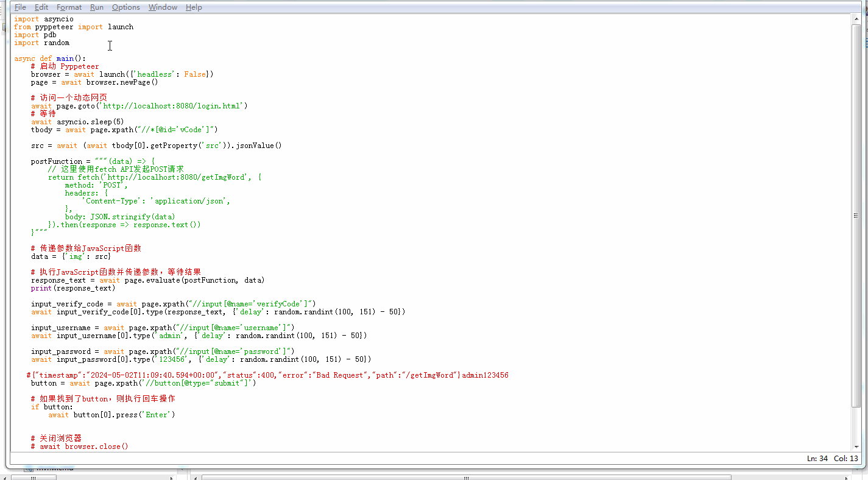Click the "data = {'img': src}" line
868x480 pixels.
point(71,256)
